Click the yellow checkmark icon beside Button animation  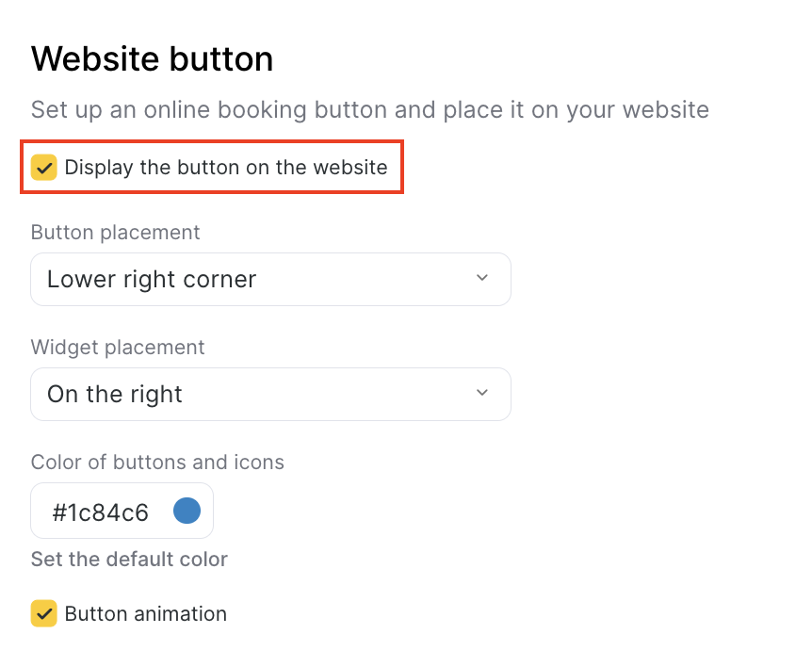pos(44,614)
